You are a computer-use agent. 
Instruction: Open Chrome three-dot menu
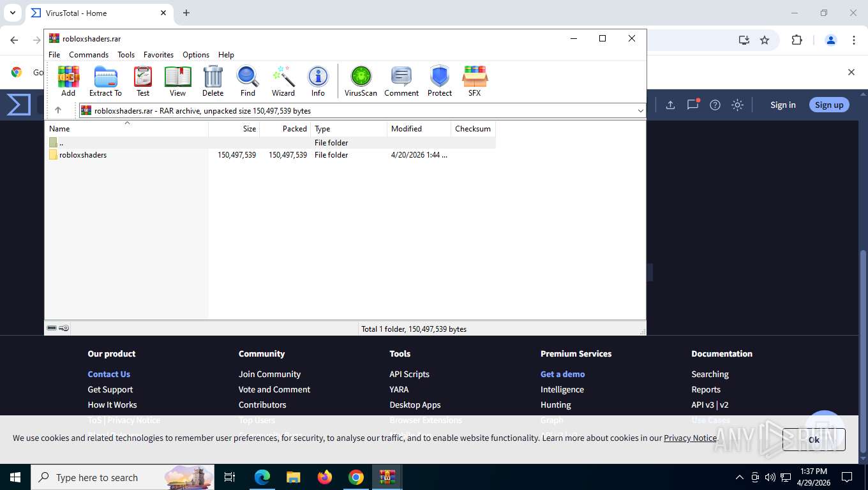coord(853,40)
